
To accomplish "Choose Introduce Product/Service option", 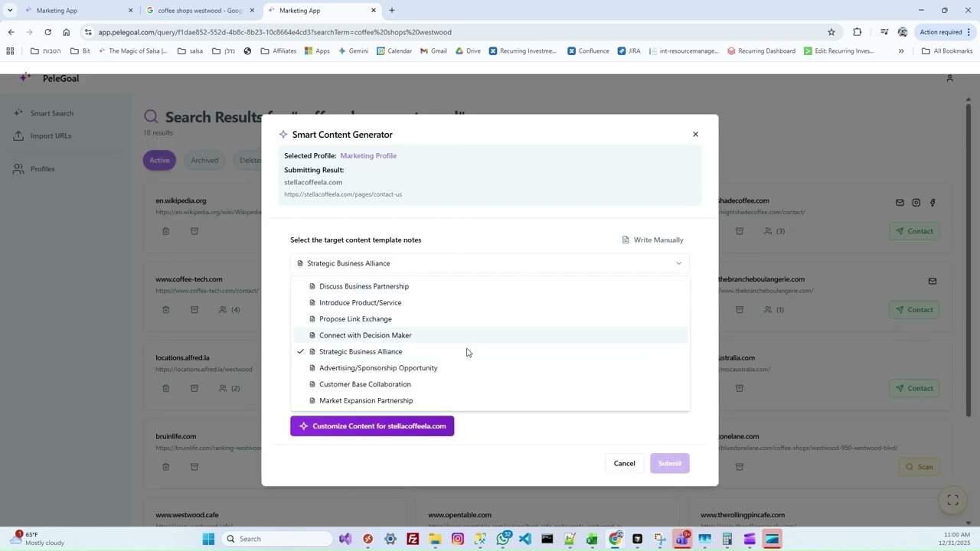I will pyautogui.click(x=491, y=302).
